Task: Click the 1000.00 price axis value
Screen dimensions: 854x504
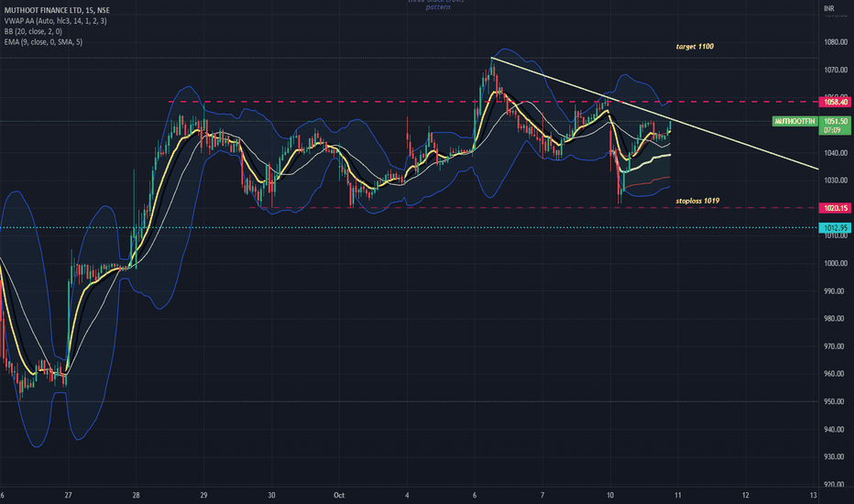Action: coord(836,263)
